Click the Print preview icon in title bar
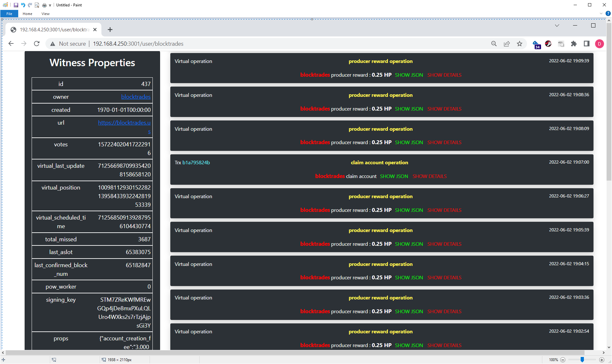 tap(37, 5)
